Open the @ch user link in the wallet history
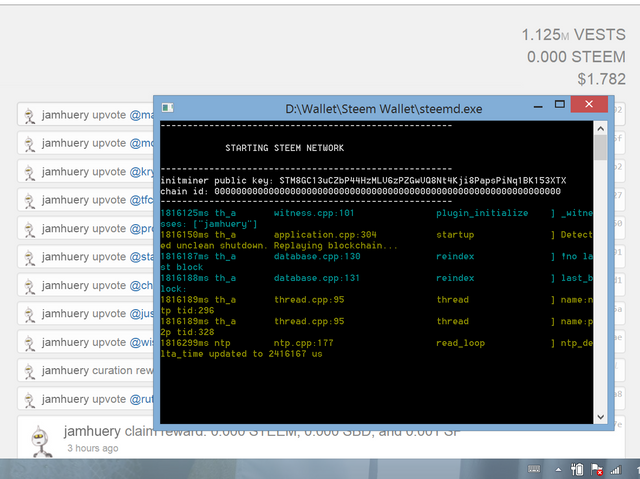Screen dimensions: 640x479 pyautogui.click(x=141, y=285)
